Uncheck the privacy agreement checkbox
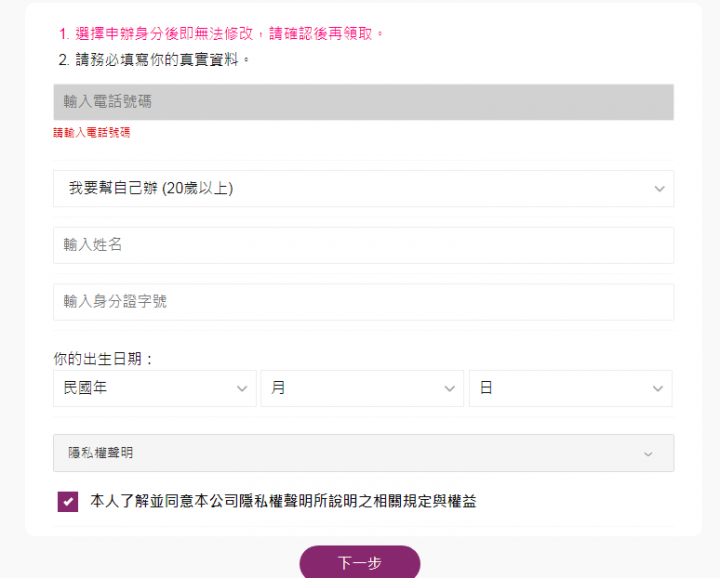 68,501
